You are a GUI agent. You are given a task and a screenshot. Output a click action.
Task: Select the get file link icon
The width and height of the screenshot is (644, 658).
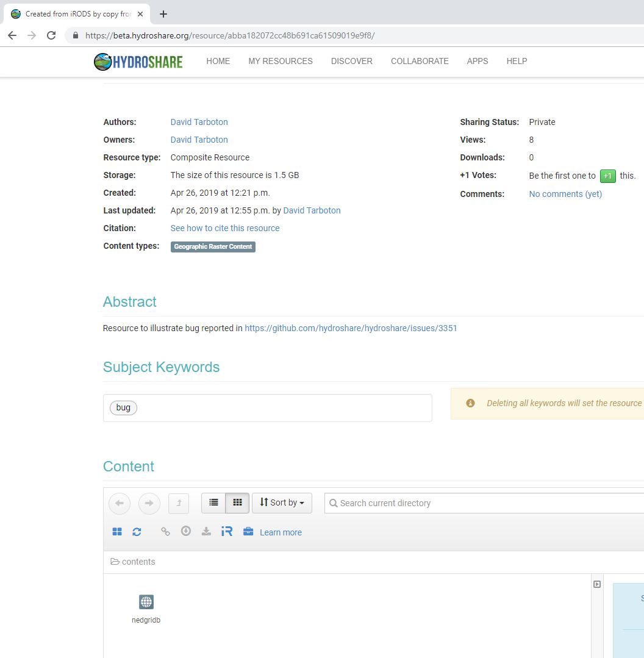pyautogui.click(x=165, y=531)
